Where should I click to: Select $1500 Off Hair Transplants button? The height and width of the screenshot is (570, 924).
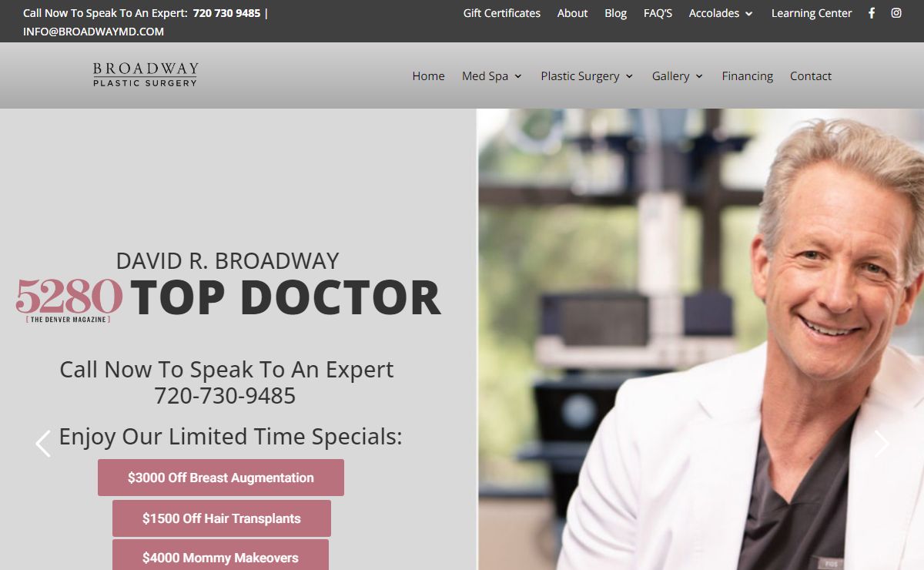pos(222,518)
